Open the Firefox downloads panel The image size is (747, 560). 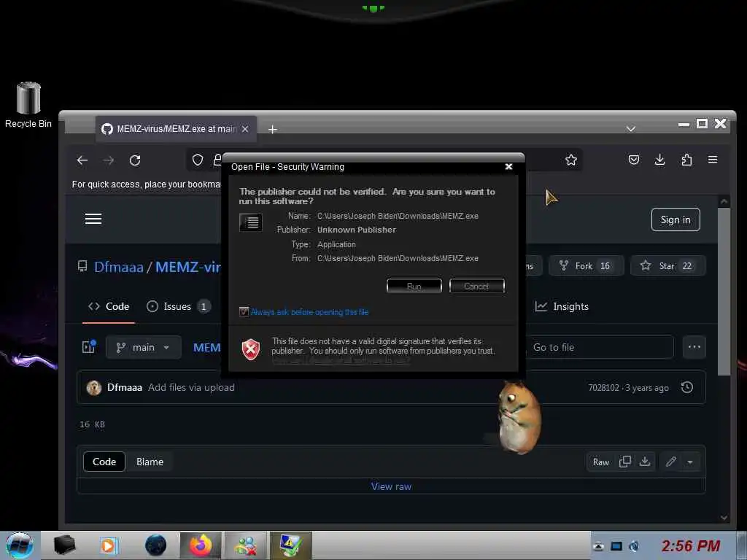[x=659, y=160]
